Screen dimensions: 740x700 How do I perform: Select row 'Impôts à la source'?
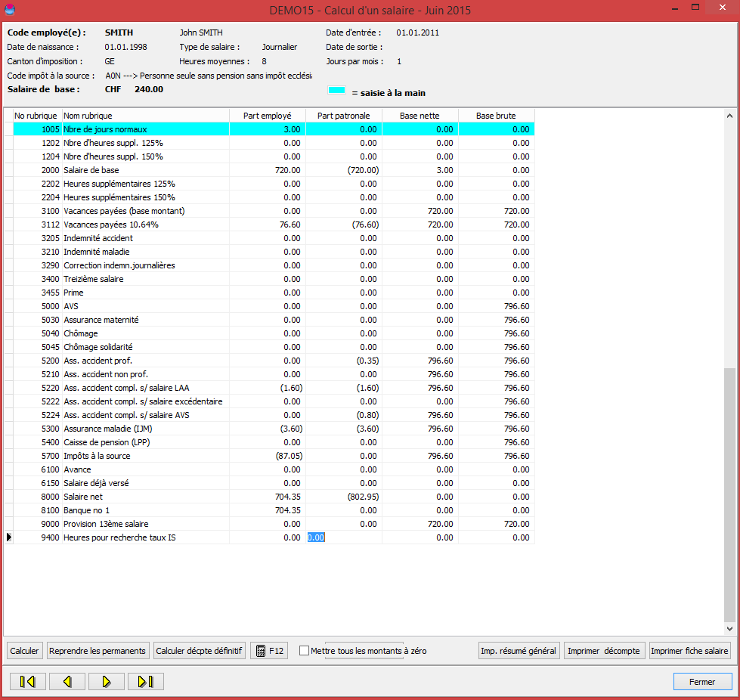[274, 456]
